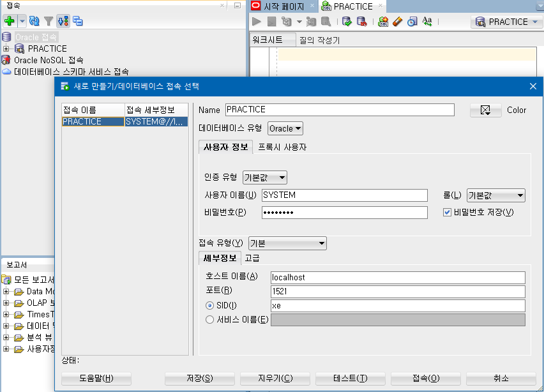Click the Name input field

pos(340,110)
